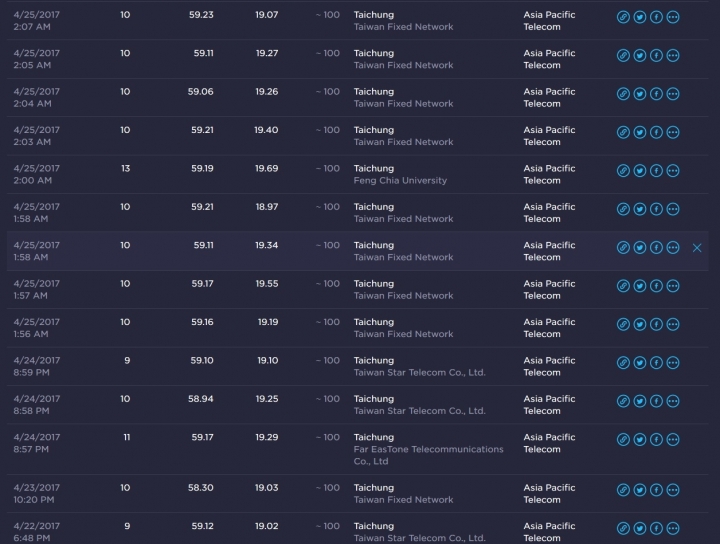The width and height of the screenshot is (720, 544).
Task: Copy link for Far EasTone result
Action: coord(623,439)
